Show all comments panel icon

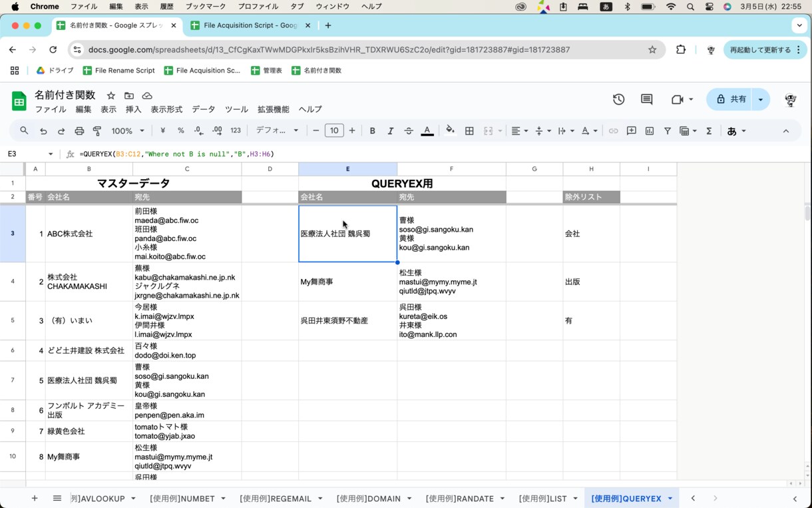(x=646, y=99)
